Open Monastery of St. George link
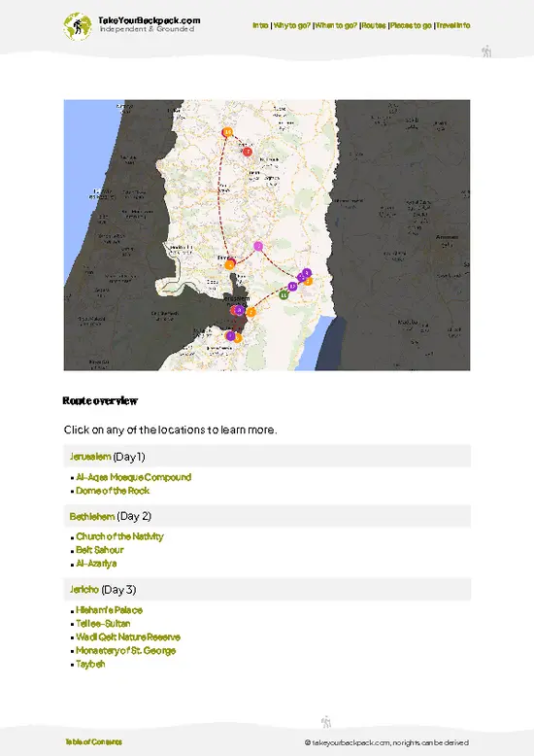The height and width of the screenshot is (756, 534). (x=125, y=650)
